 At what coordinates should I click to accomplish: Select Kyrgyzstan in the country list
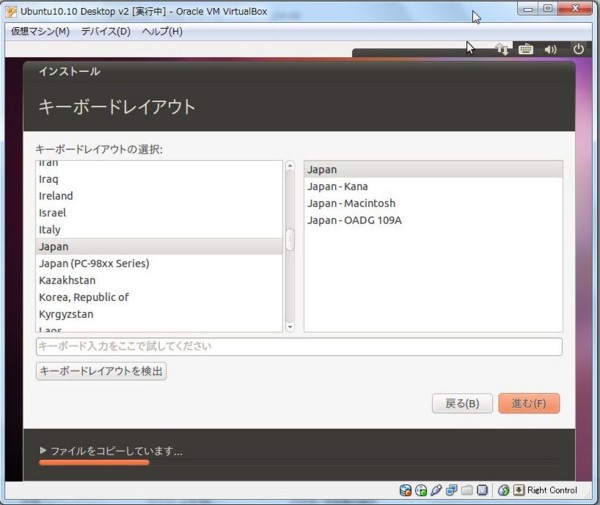[159, 314]
